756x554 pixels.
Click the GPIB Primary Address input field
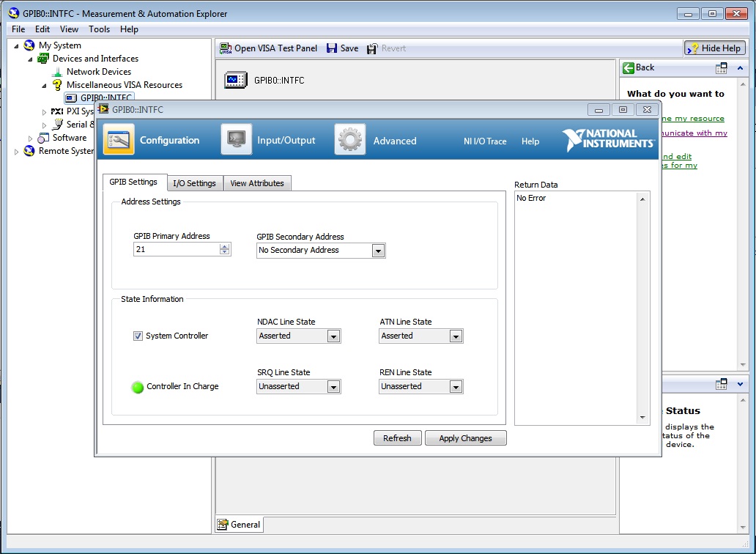pos(176,250)
